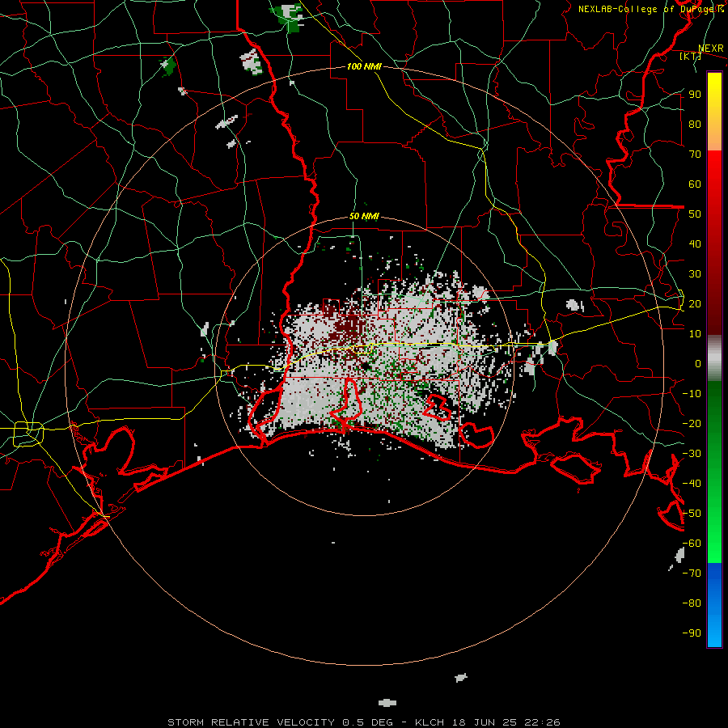728x728 pixels.
Task: Click the -40 value on velocity scale
Action: [x=692, y=484]
